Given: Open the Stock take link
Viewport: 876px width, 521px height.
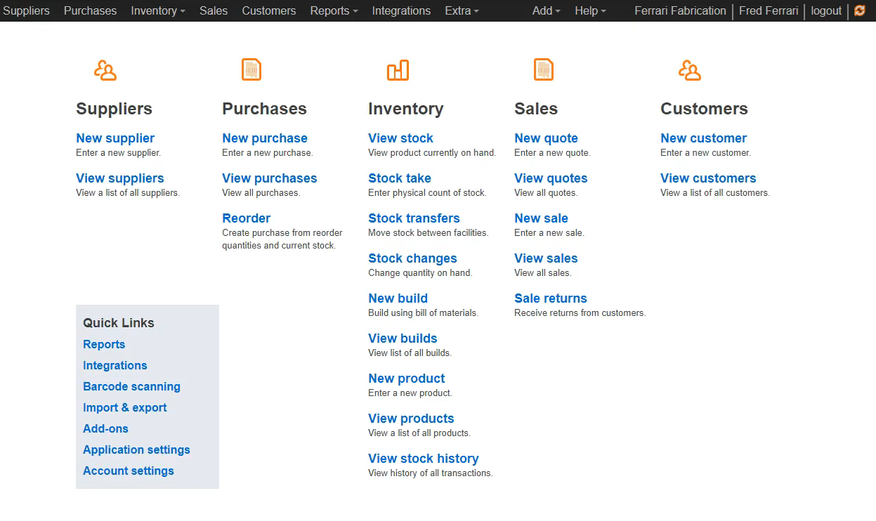Looking at the screenshot, I should tap(399, 178).
